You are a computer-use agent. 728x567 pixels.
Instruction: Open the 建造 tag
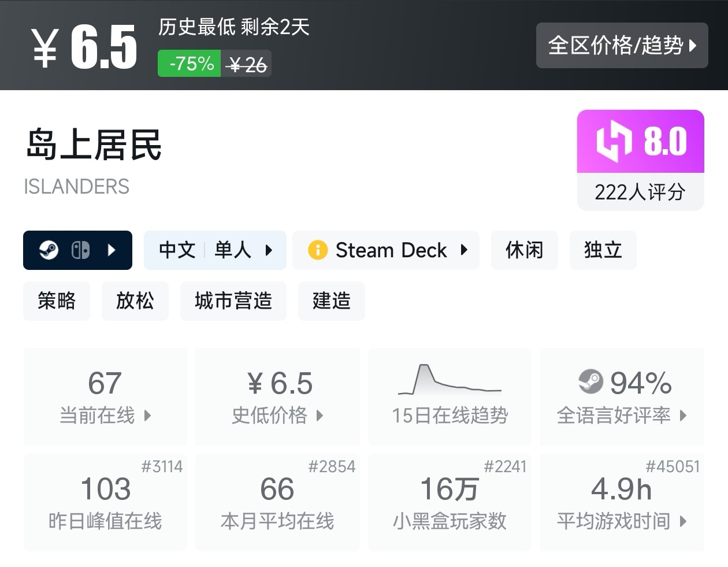click(332, 301)
